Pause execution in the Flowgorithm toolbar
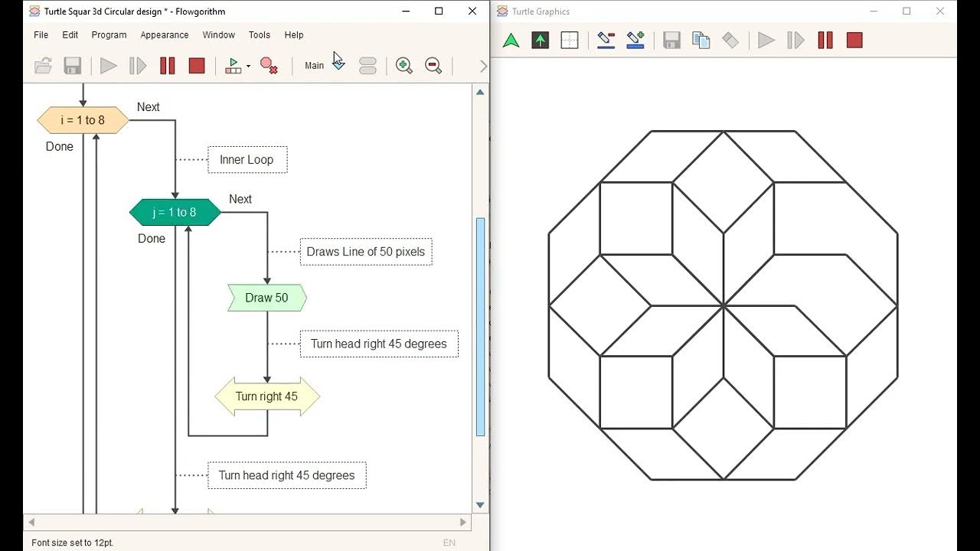This screenshot has height=551, width=980. pyautogui.click(x=168, y=66)
